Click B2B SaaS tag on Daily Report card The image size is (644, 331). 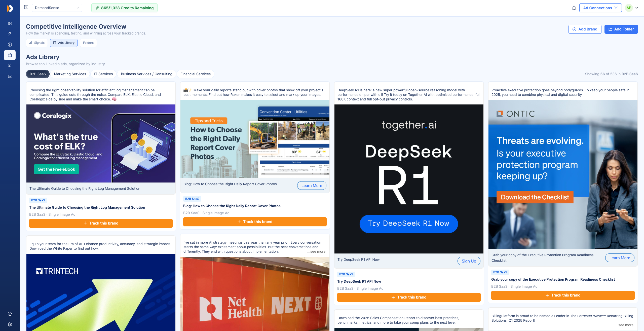point(192,199)
